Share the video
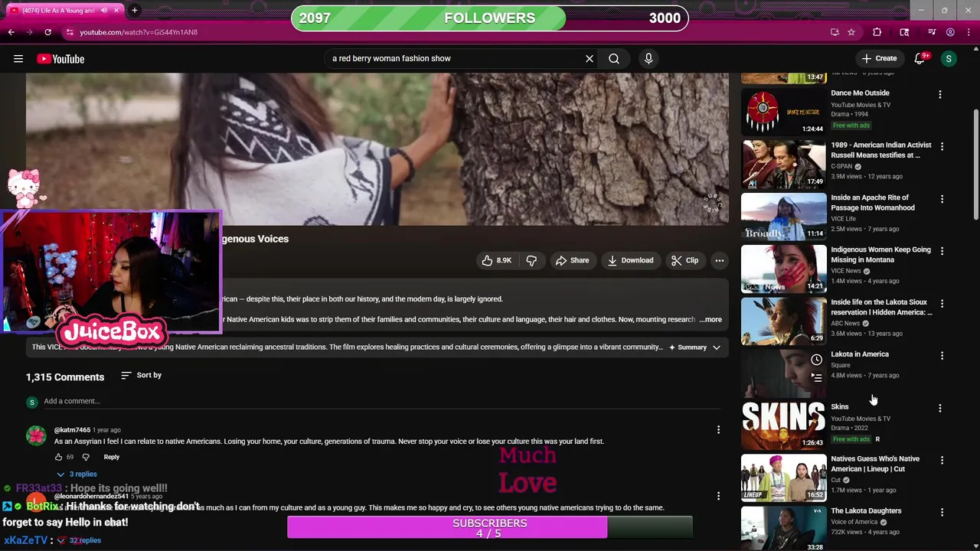Image resolution: width=980 pixels, height=551 pixels. [572, 260]
